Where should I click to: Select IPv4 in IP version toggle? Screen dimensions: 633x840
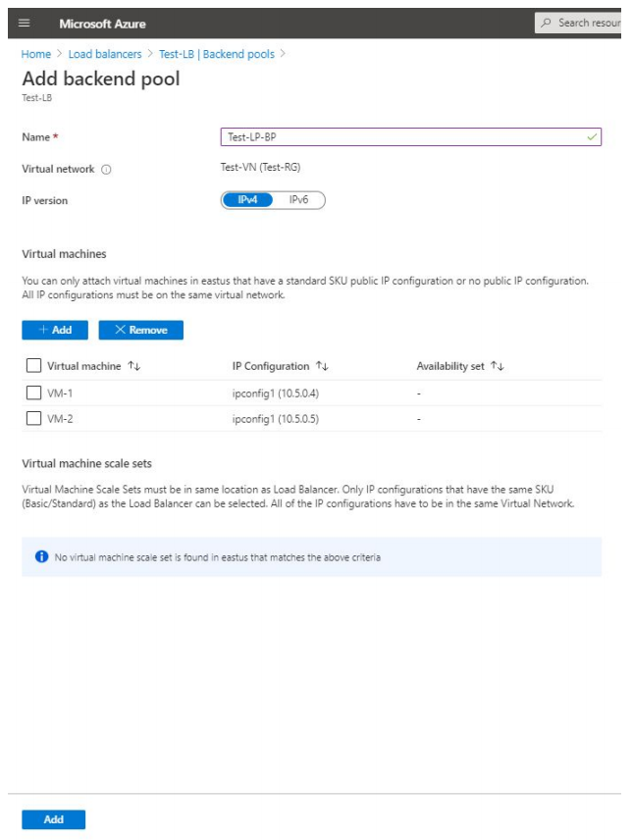246,199
